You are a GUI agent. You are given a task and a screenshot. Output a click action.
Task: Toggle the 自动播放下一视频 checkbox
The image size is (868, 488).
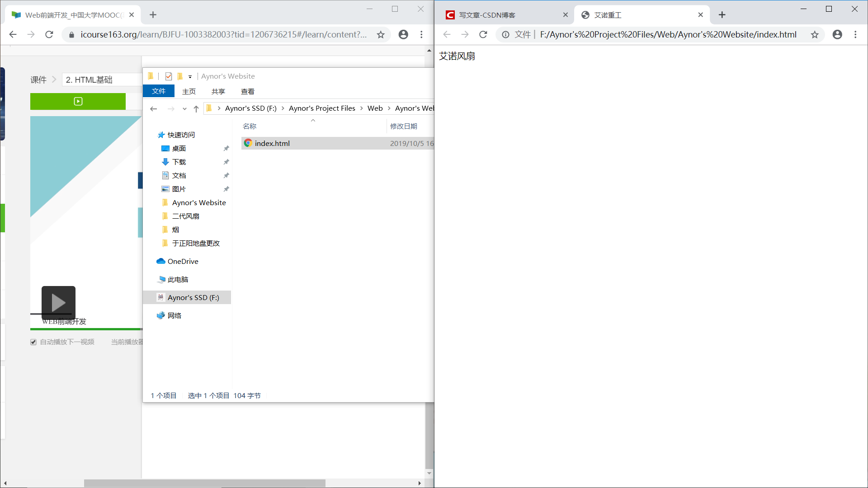(33, 342)
